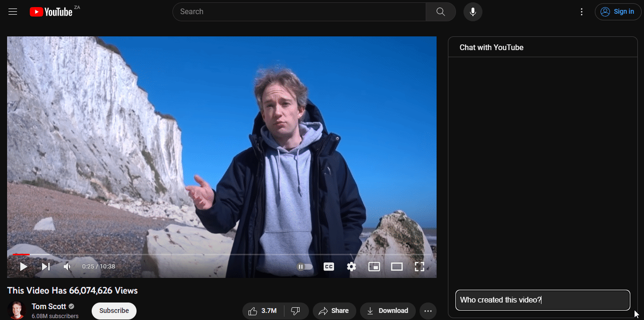Open the sidebar hamburger menu
Viewport: 644px width, 320px height.
click(x=12, y=11)
